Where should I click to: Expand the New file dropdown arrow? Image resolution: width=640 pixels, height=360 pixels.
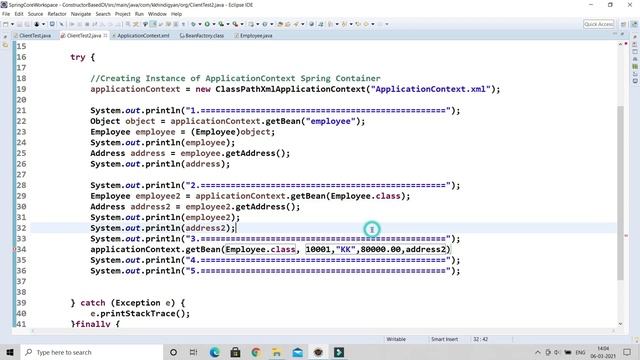(x=12, y=24)
